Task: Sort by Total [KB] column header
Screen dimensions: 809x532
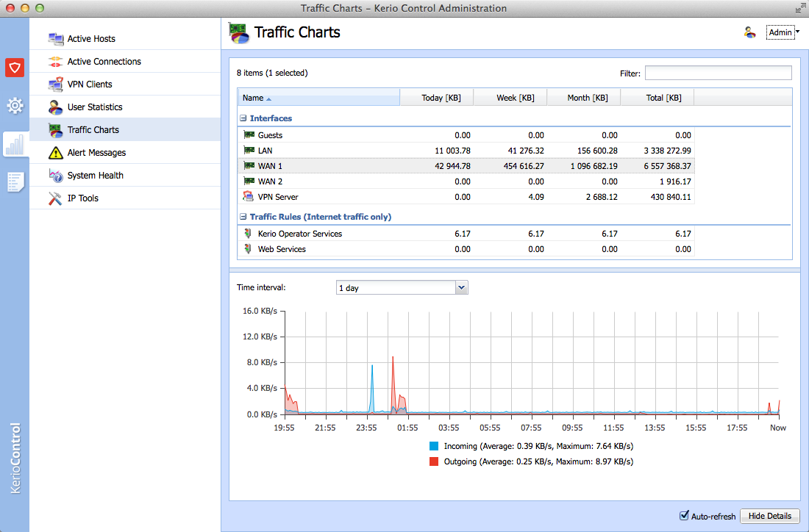Action: (657, 98)
